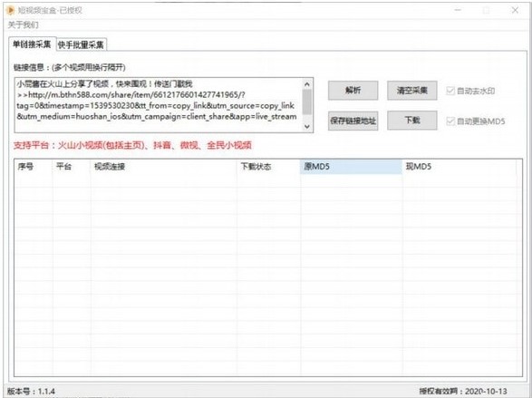
Task: Click the authorization date 2020-10-13 text
Action: click(486, 392)
